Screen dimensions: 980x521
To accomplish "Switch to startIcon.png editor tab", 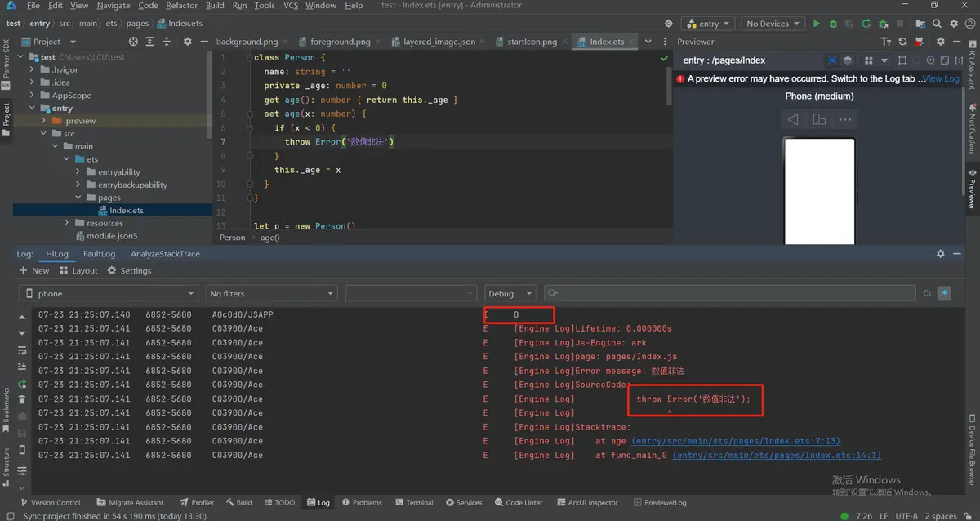I will (x=532, y=42).
